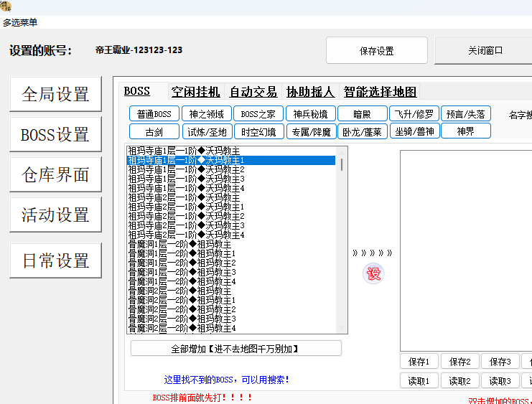The width and height of the screenshot is (532, 404).
Task: Select 骨魔洞2层一2阶◆祖玛教主3 row
Action: pyautogui.click(x=231, y=319)
